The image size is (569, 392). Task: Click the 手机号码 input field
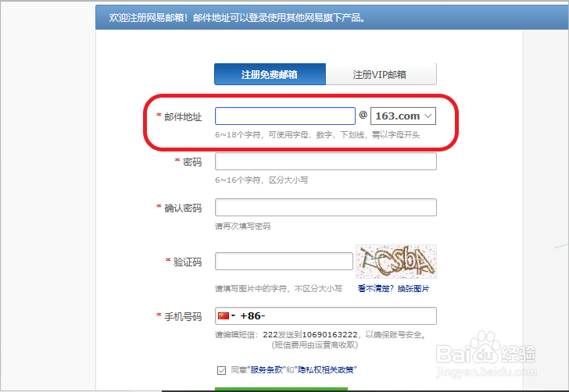(x=325, y=315)
